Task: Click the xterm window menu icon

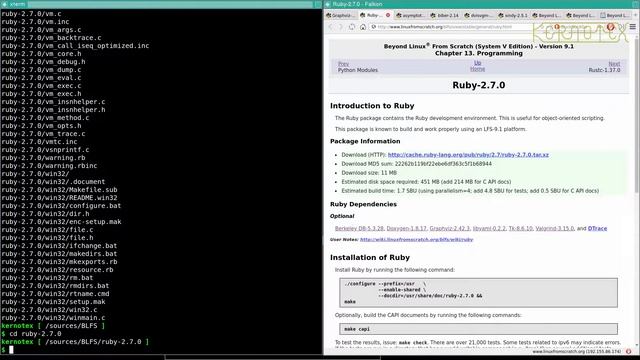Action: [x=4, y=4]
